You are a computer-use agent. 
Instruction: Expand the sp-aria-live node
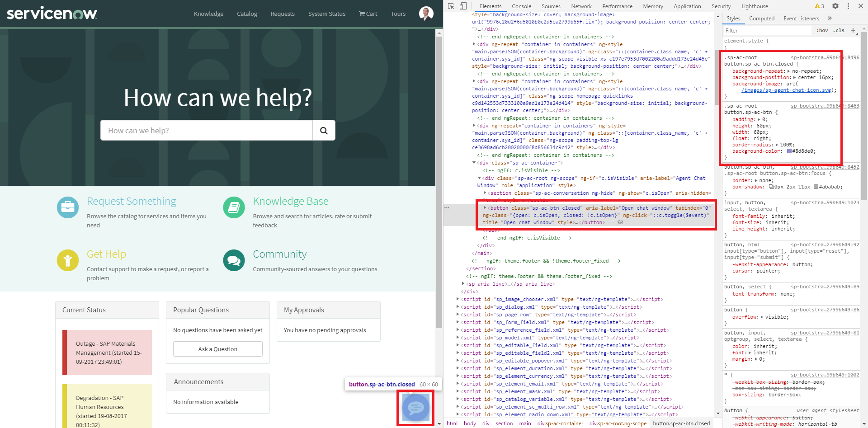coord(463,284)
